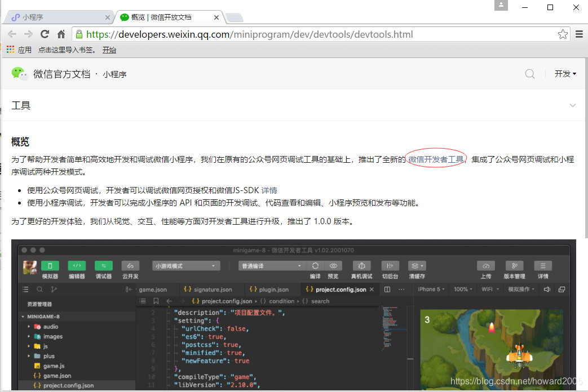The image size is (588, 392).
Task: Close the 小程序 browser tab
Action: coord(107,17)
